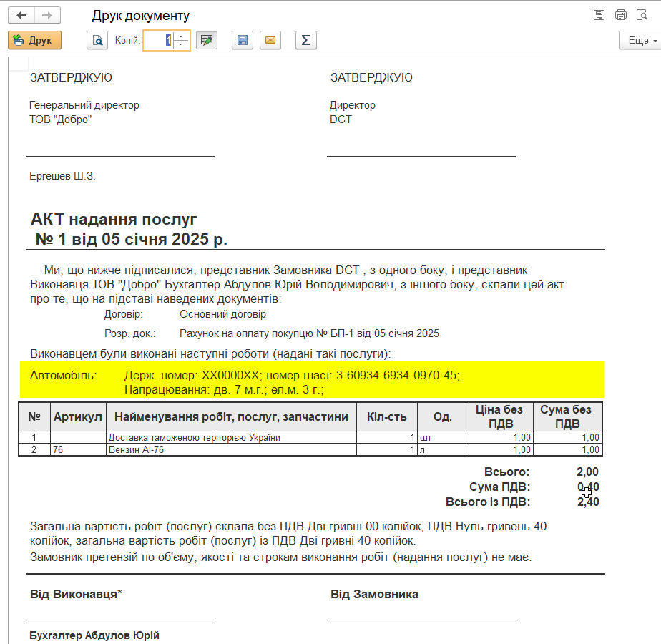Go forward with the right arrow button
Viewport: 661px width, 644px height.
click(x=47, y=16)
